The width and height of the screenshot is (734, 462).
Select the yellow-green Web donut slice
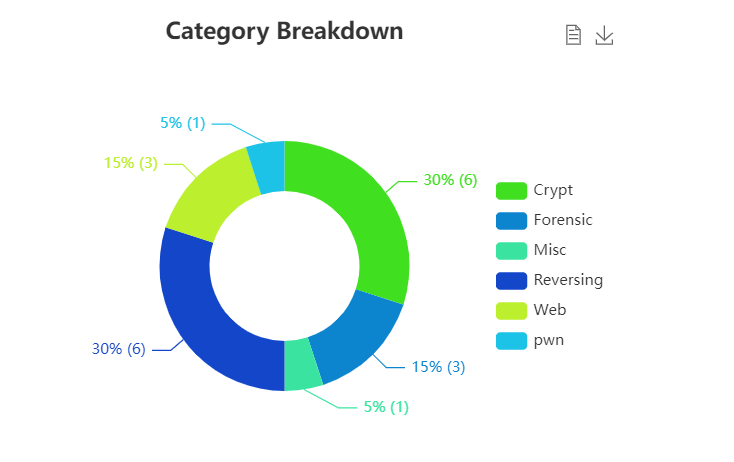coord(211,194)
